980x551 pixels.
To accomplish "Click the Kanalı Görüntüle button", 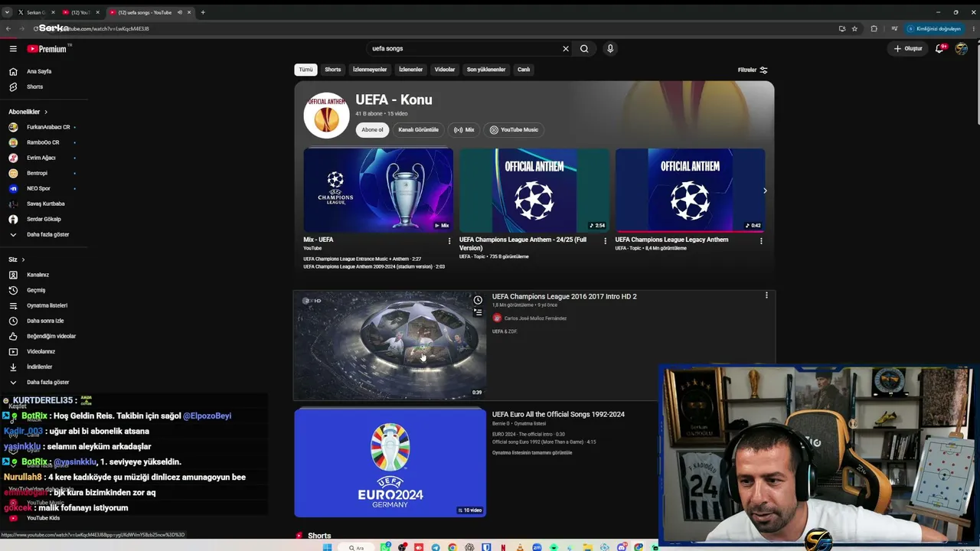I will click(419, 130).
